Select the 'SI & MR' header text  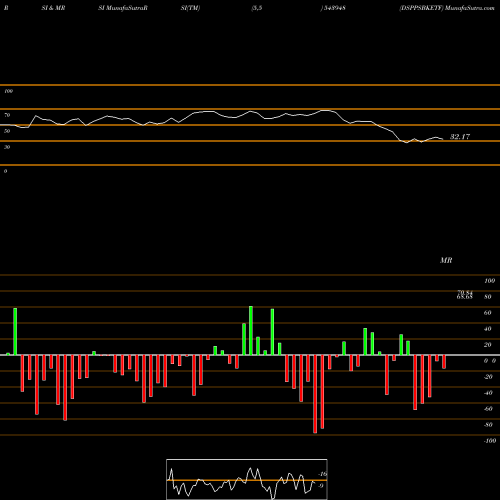(x=53, y=8)
